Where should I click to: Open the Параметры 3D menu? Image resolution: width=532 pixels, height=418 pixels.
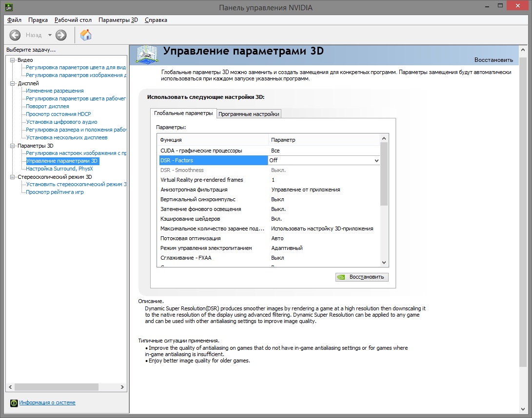coord(118,20)
